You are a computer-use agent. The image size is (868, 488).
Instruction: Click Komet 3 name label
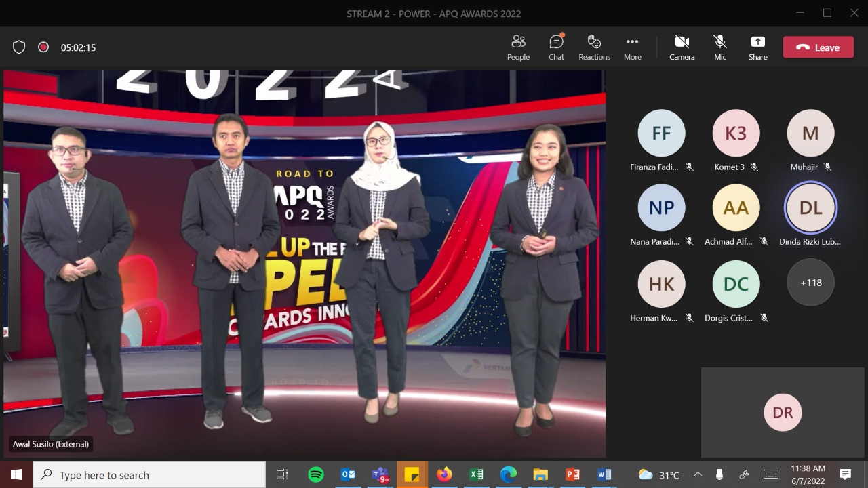click(x=729, y=167)
